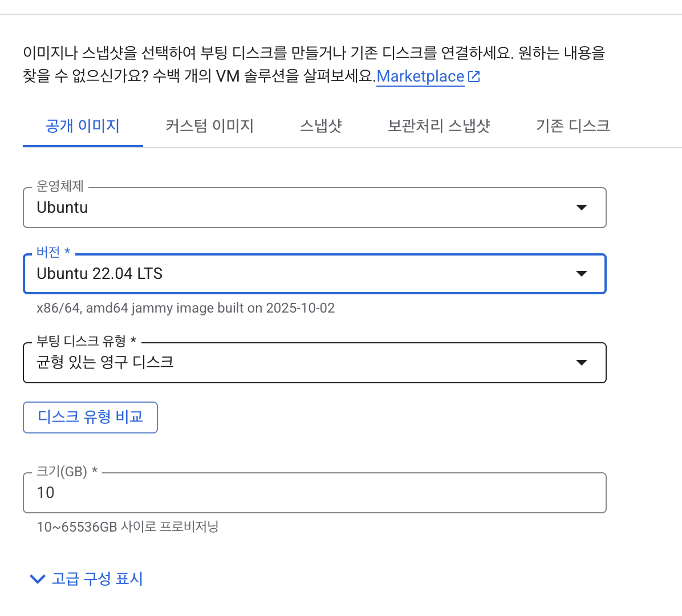Click the 버전 field label
Image resolution: width=682 pixels, height=616 pixels.
pos(48,252)
